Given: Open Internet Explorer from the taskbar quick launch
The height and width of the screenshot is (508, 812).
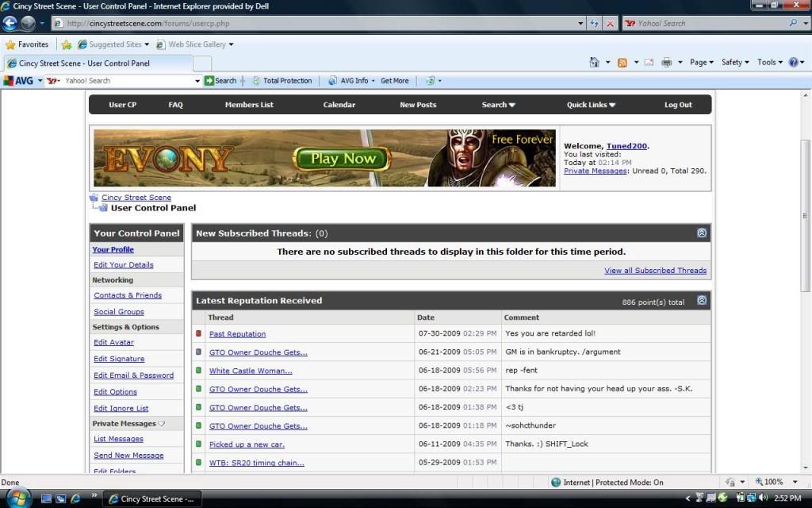Looking at the screenshot, I should coord(75,498).
